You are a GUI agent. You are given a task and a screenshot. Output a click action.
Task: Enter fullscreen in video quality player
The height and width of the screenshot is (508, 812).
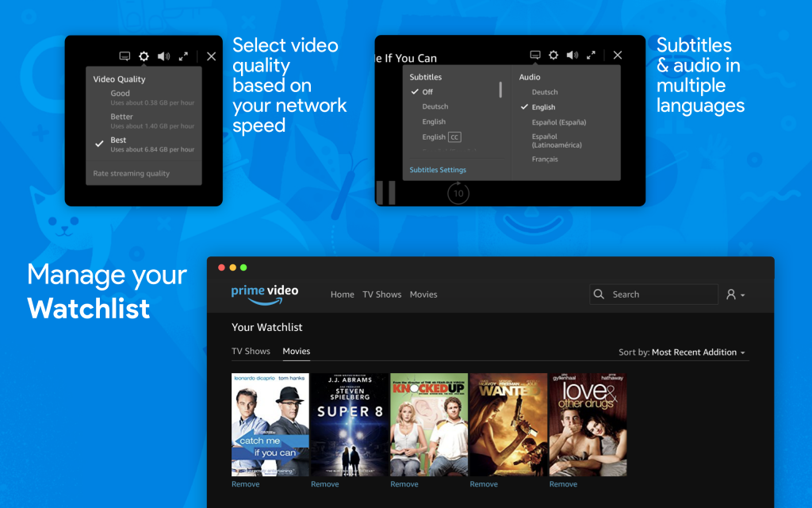(183, 56)
